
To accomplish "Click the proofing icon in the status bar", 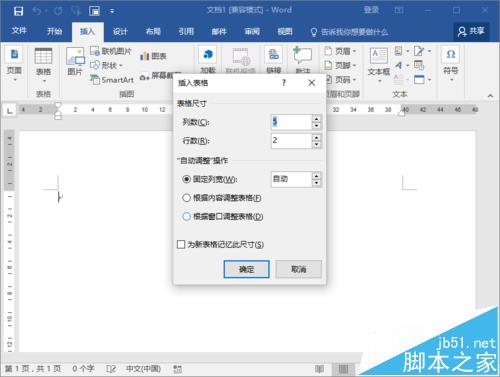I will tap(111, 369).
